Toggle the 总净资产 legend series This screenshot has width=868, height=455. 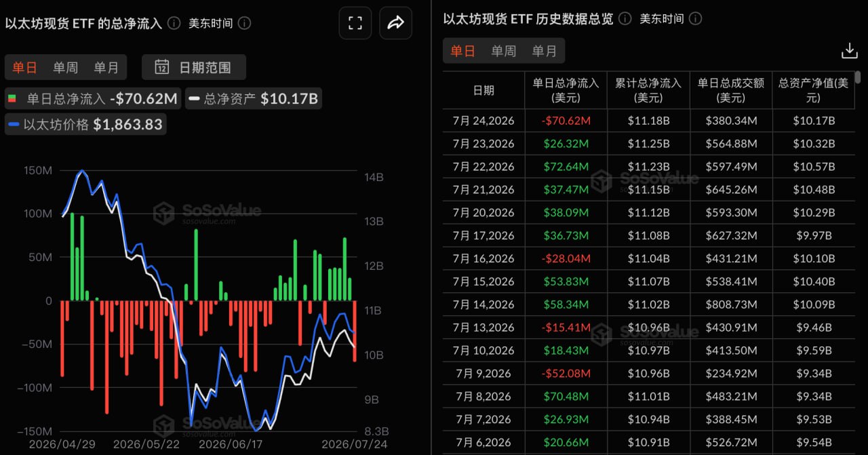253,99
